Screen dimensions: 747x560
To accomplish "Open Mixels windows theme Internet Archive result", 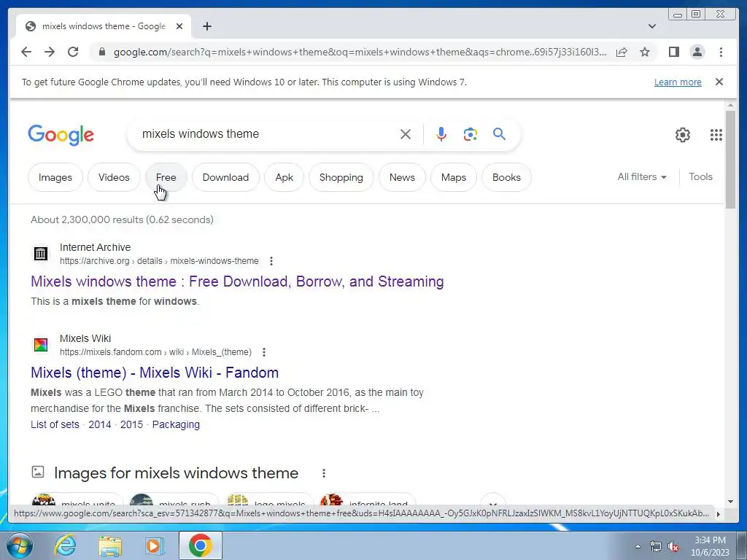I will point(237,281).
